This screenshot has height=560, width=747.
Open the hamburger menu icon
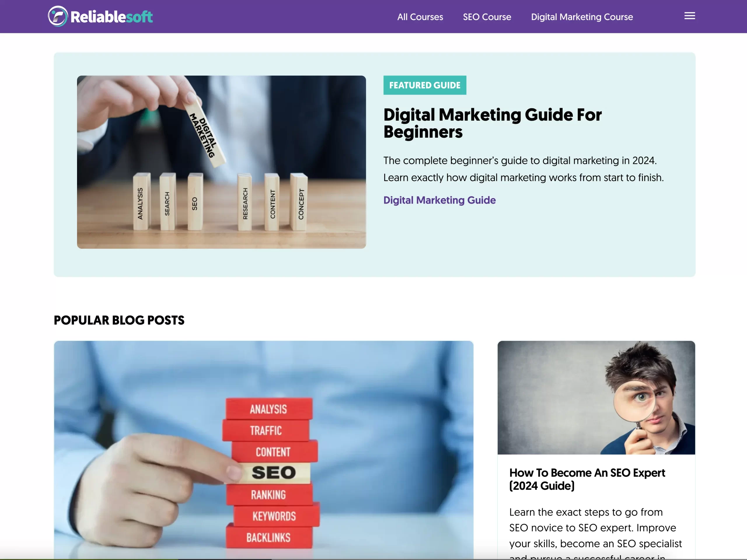coord(689,16)
